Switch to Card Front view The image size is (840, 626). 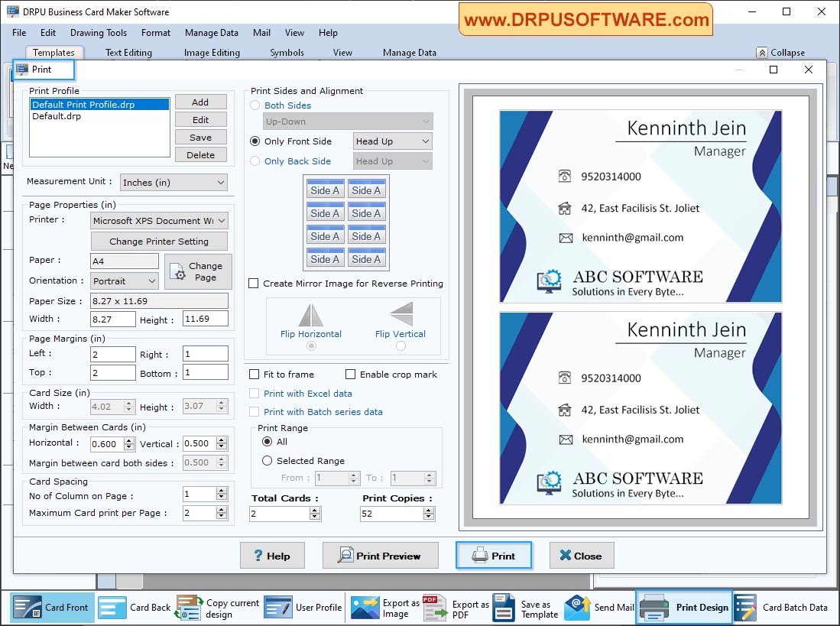(51, 607)
